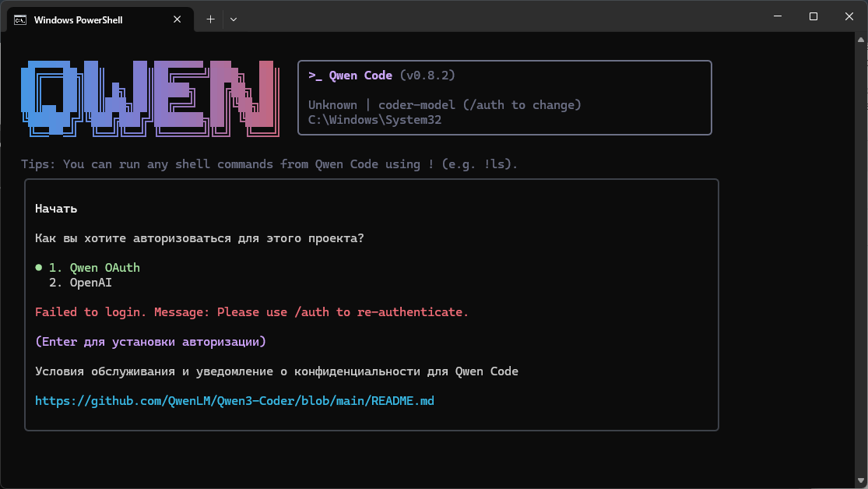868x489 pixels.
Task: Close the Windows PowerShell tab
Action: [x=179, y=19]
